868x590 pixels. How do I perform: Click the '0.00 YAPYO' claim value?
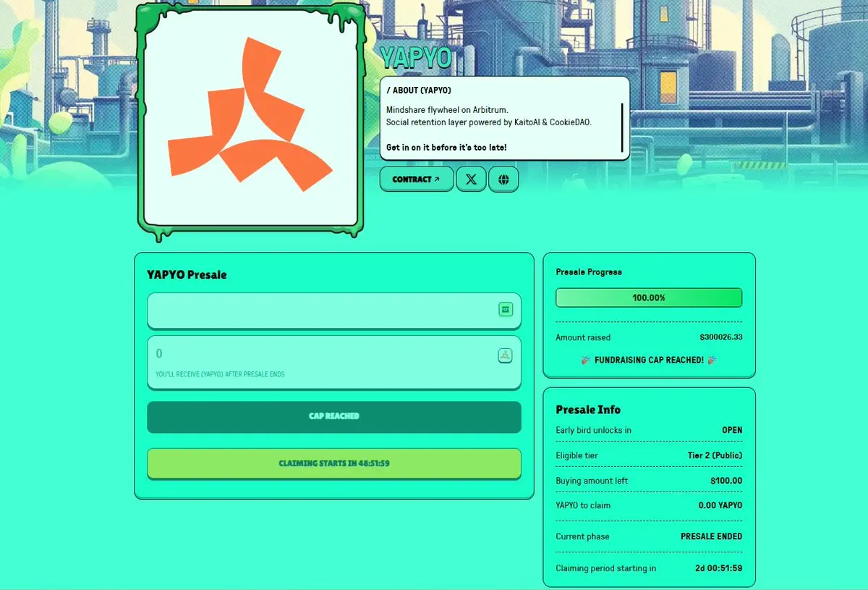(x=720, y=505)
